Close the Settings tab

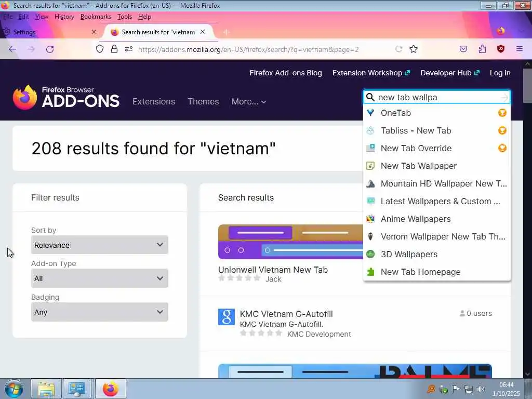[94, 32]
